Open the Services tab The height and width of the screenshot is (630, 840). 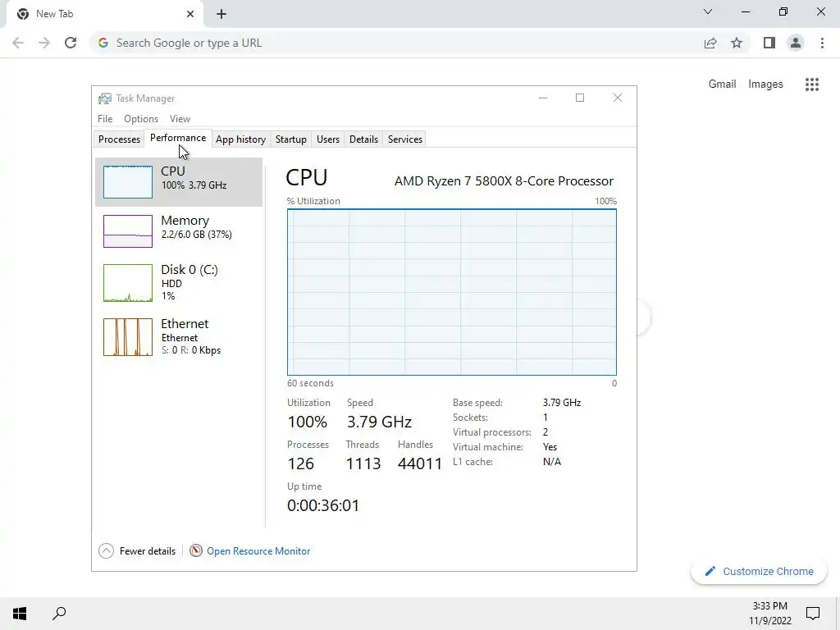click(x=405, y=139)
